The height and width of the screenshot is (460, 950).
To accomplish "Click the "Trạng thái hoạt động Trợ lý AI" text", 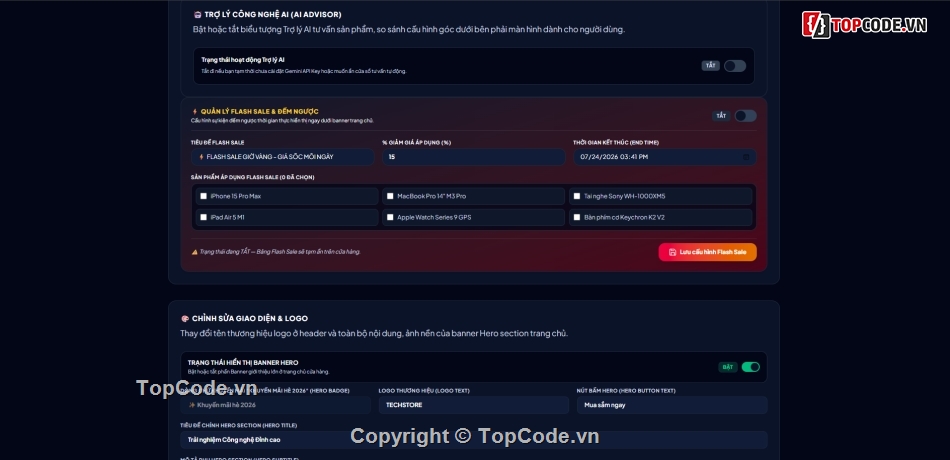I will click(x=243, y=60).
